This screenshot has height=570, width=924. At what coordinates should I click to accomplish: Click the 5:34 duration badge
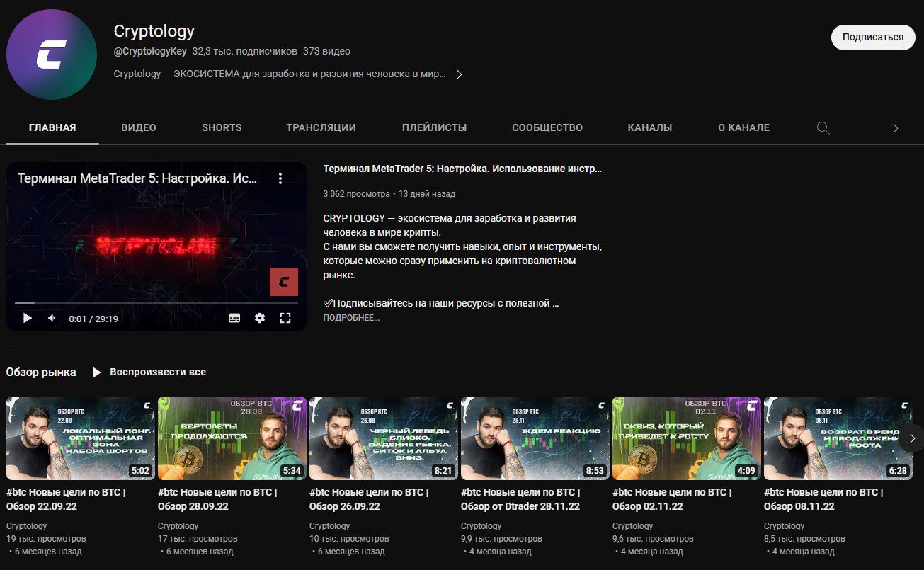[x=290, y=469]
